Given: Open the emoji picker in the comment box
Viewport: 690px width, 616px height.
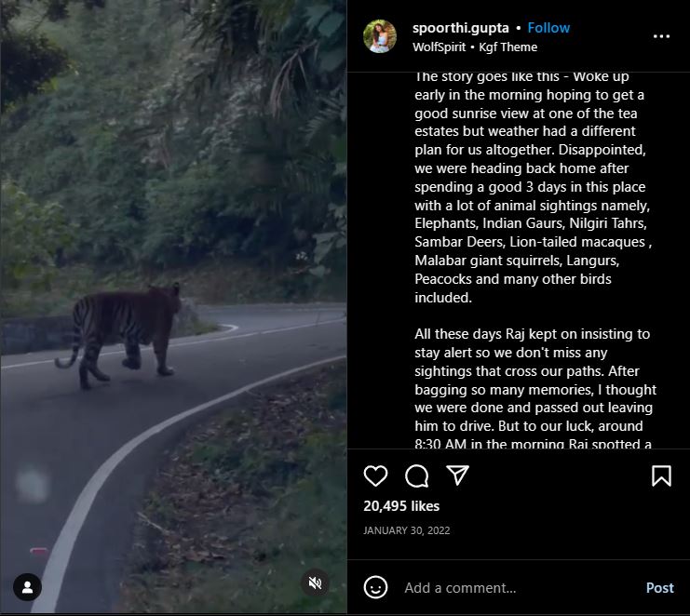Looking at the screenshot, I should 375,587.
